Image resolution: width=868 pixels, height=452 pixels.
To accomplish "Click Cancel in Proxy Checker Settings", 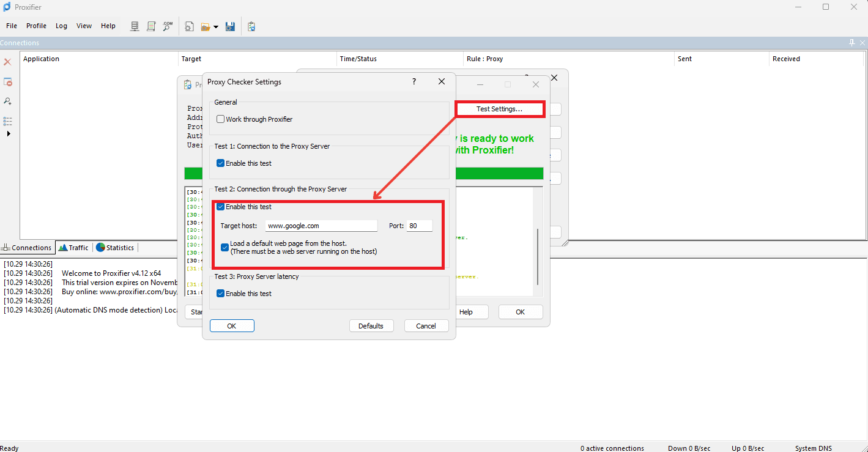I will coord(426,326).
